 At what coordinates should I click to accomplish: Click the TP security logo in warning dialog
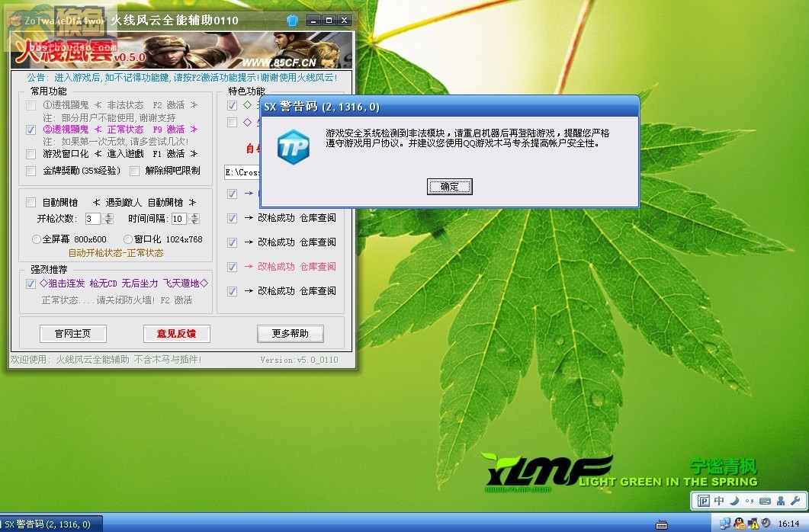tap(293, 147)
